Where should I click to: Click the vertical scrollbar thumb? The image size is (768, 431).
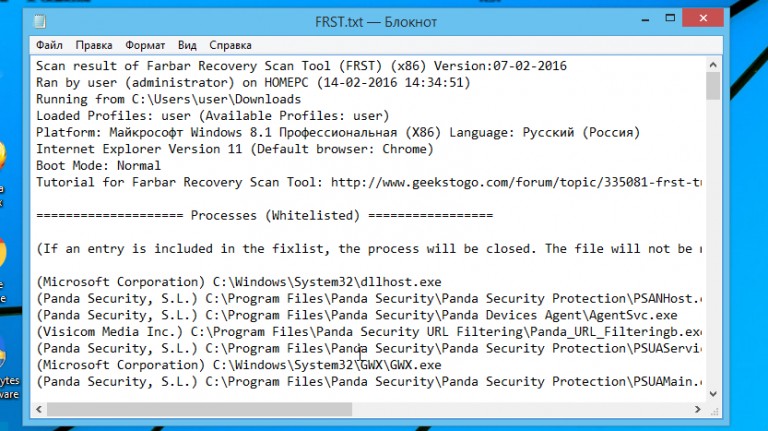click(713, 86)
